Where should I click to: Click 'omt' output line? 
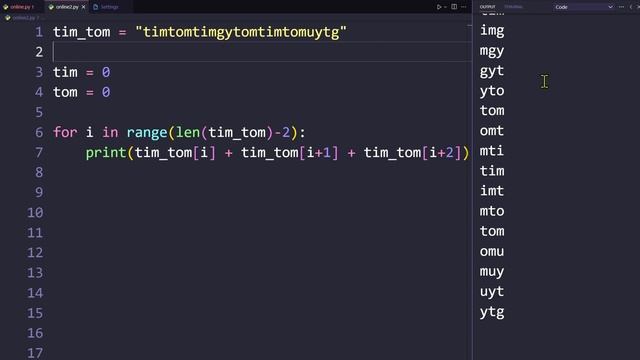492,131
